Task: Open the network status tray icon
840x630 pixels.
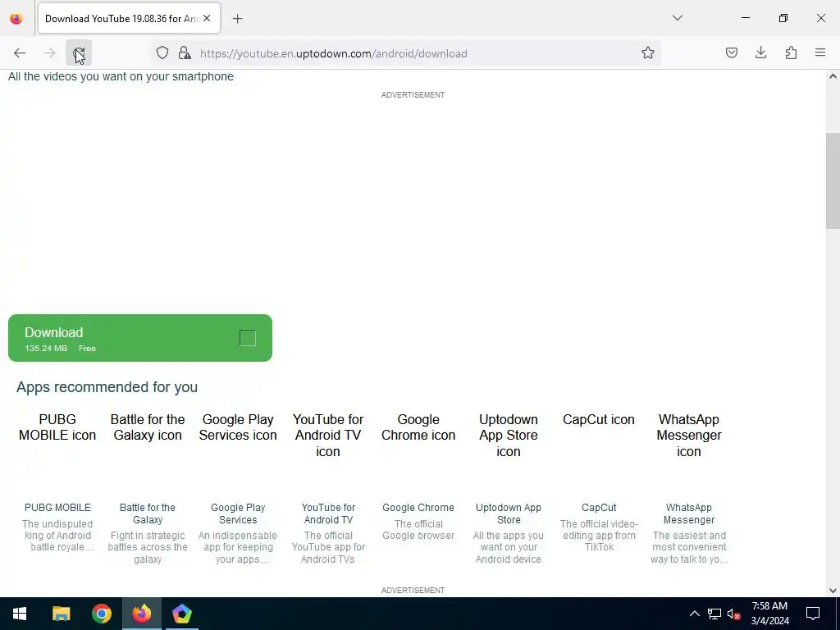Action: click(x=714, y=614)
